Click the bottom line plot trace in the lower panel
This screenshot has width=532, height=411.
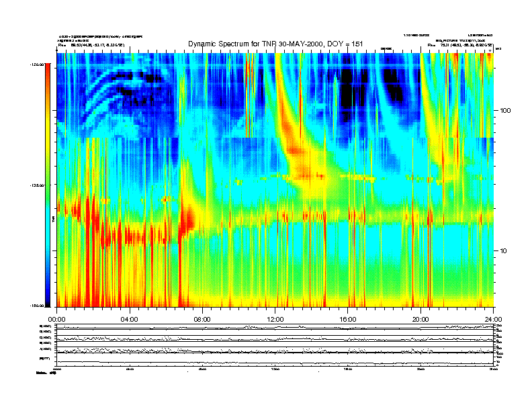pyautogui.click(x=275, y=363)
